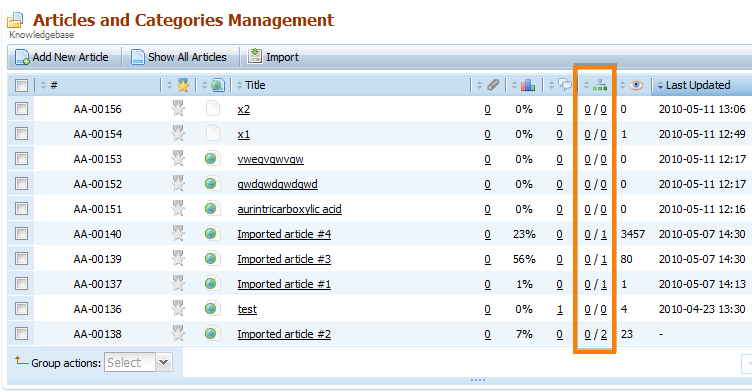
Task: Open Imported article #4
Action: click(x=284, y=234)
